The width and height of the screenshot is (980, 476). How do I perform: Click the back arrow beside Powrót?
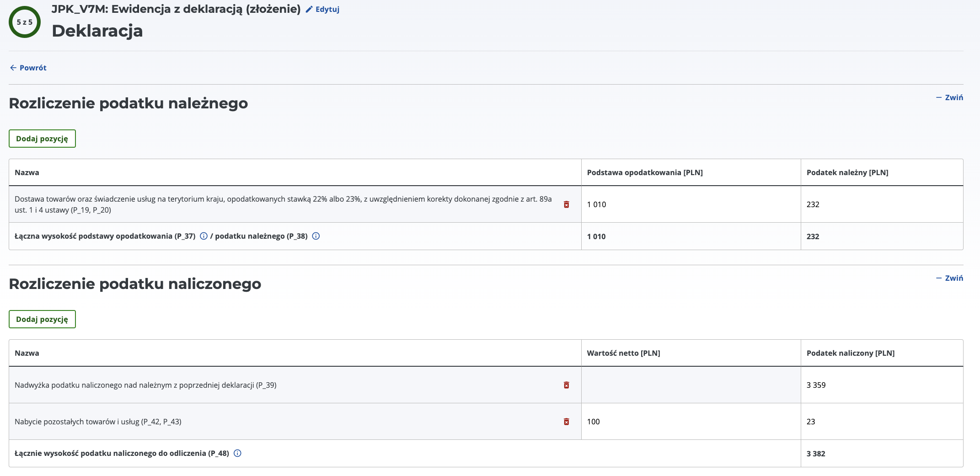(13, 68)
